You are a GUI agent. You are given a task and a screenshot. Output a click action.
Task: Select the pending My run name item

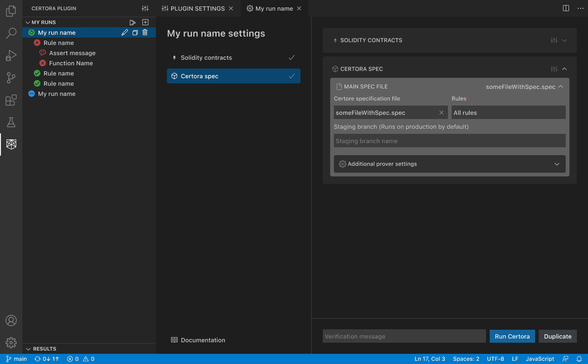tap(89, 94)
